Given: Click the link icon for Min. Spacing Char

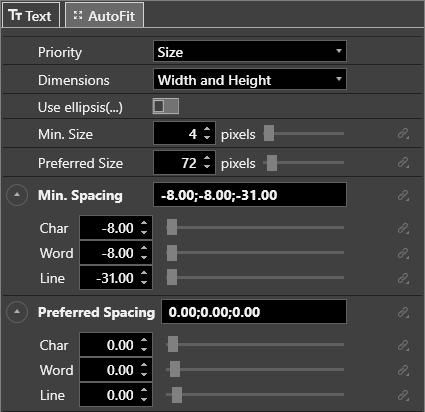Looking at the screenshot, I should 403,229.
